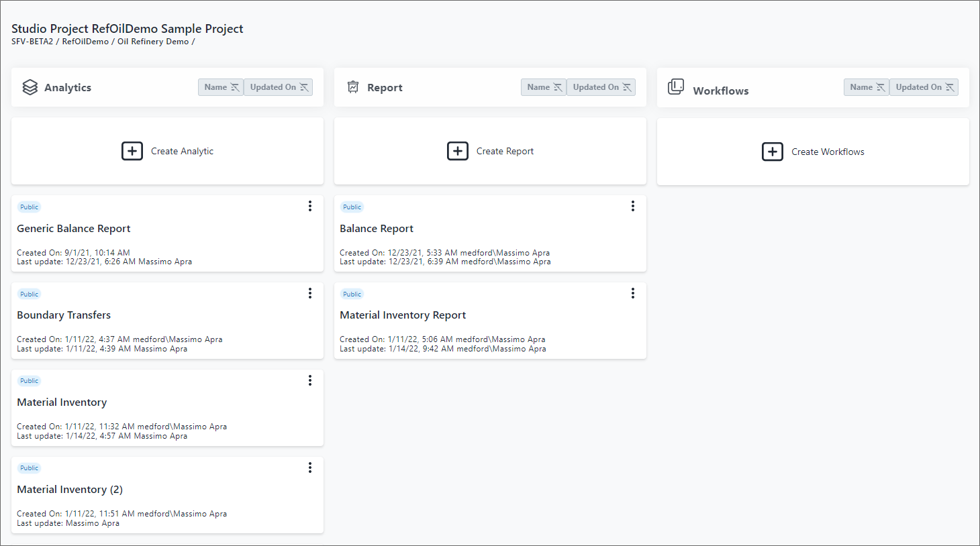The height and width of the screenshot is (546, 980).
Task: Sort Reports by Name
Action: [x=544, y=87]
